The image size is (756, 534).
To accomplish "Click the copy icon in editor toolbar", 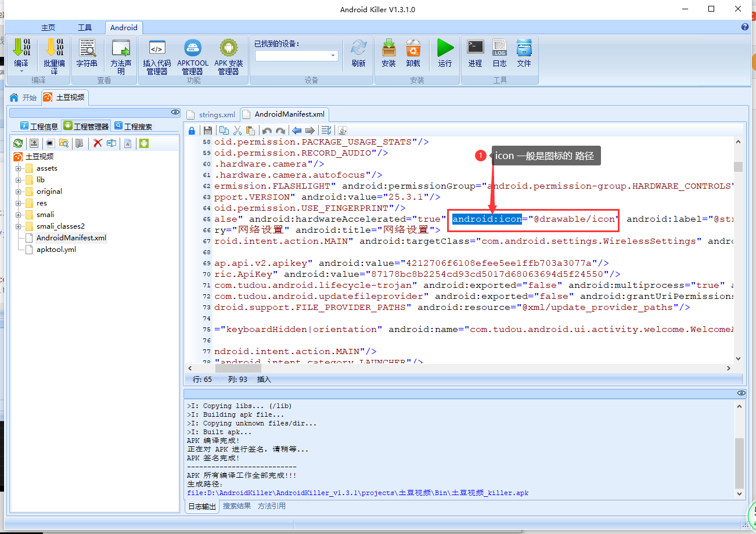I will [x=223, y=131].
